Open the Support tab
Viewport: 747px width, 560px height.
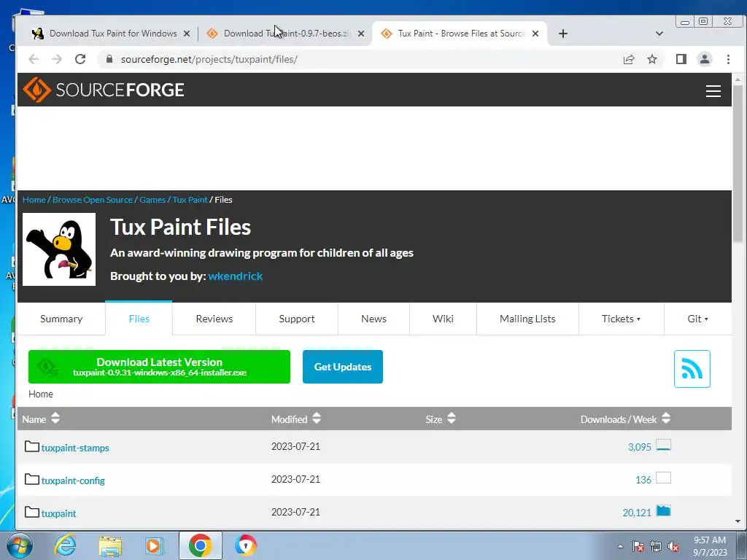pos(297,319)
